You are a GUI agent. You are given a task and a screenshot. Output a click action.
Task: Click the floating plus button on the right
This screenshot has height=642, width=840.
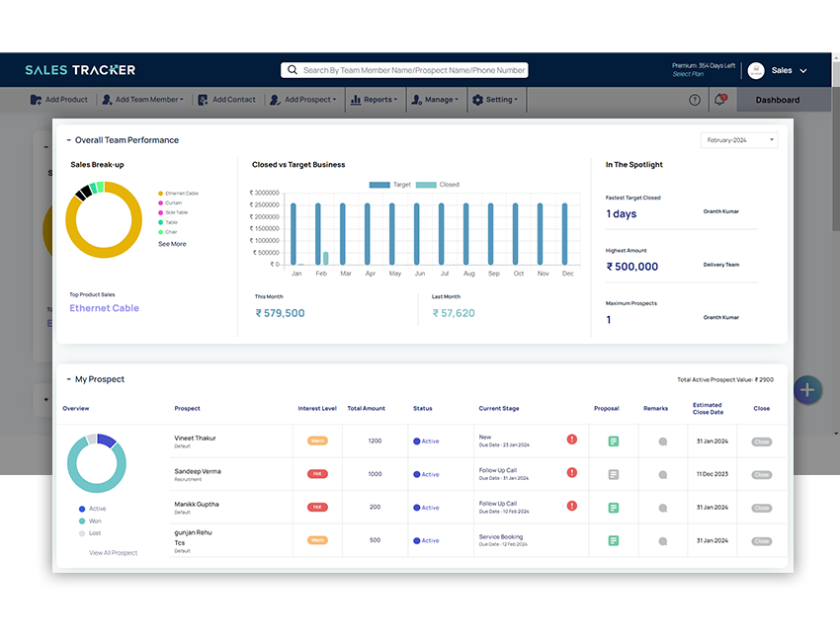(x=807, y=390)
